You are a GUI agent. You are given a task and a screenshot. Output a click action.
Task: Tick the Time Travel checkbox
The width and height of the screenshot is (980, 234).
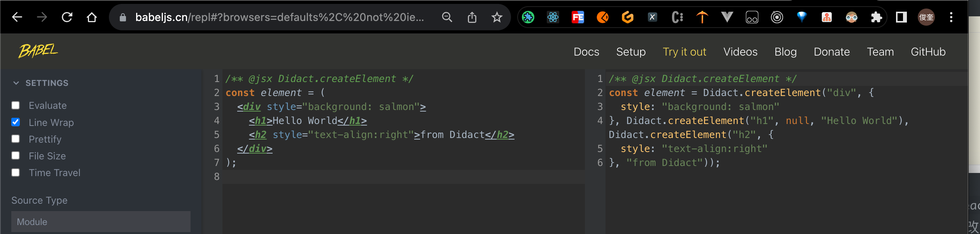[16, 173]
